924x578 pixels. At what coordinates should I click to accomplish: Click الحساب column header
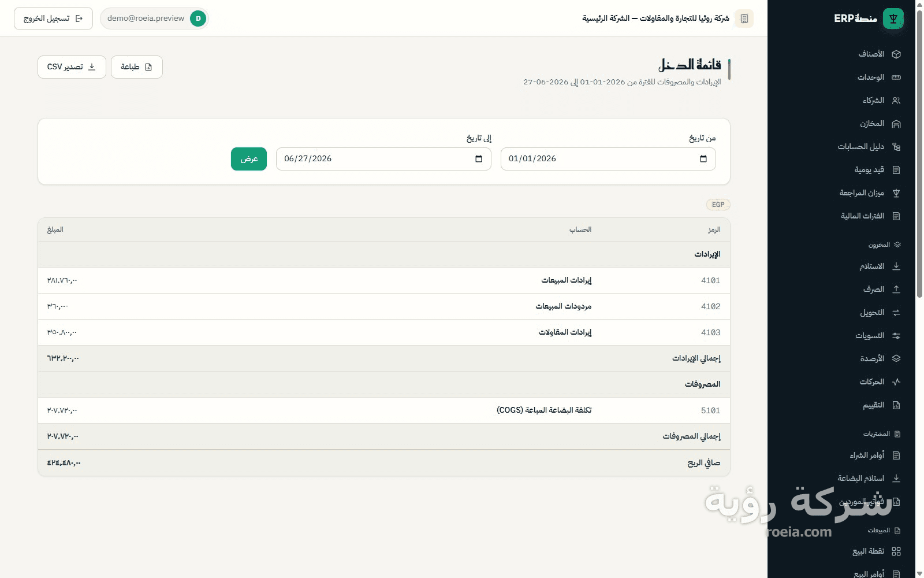coord(580,229)
